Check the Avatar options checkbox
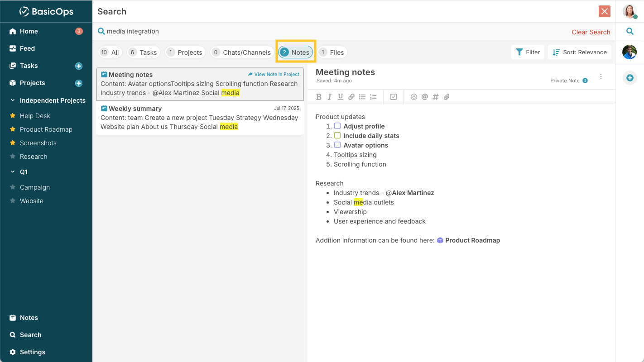644x362 pixels. [337, 145]
